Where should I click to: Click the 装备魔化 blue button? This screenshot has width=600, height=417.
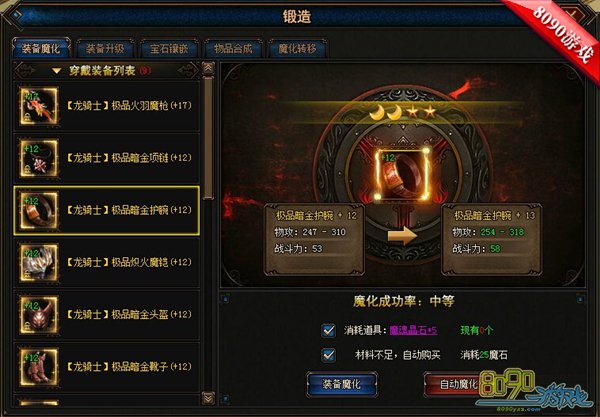(342, 384)
